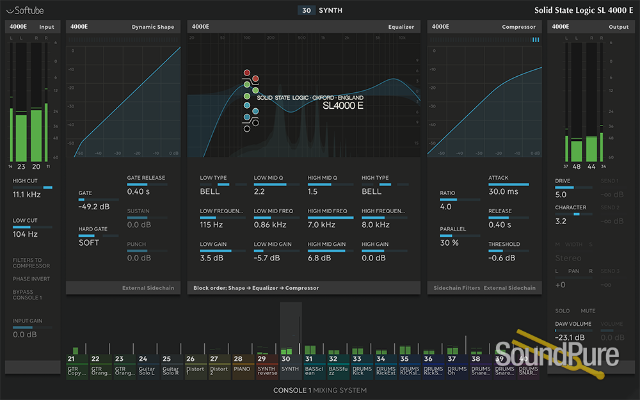
Task: Click the Softube logo
Action: tap(25, 10)
